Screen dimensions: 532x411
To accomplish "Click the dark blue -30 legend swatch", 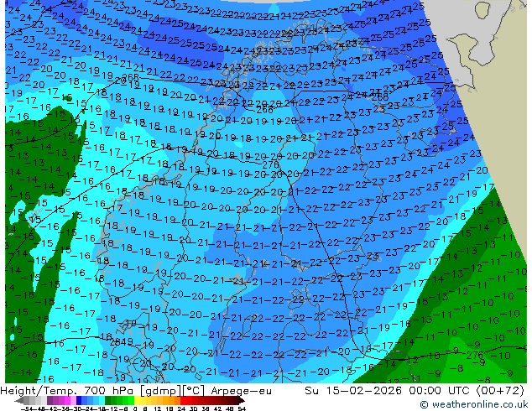I will click(x=79, y=400).
